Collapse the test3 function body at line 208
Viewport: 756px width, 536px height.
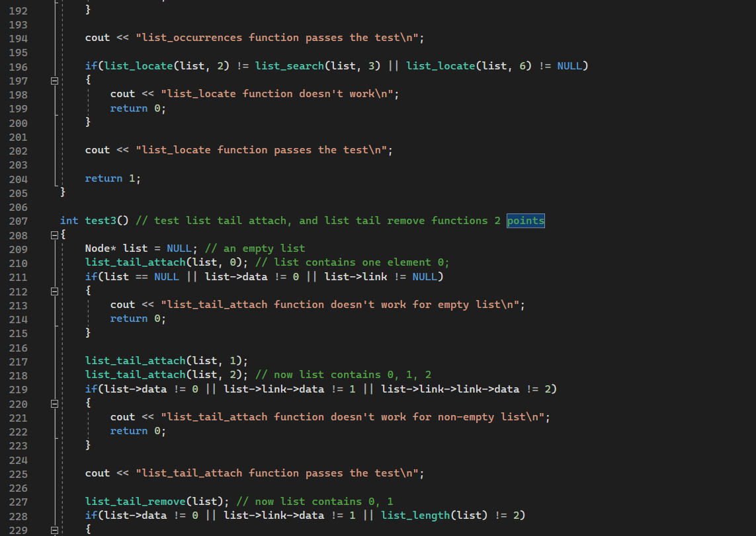pos(54,234)
